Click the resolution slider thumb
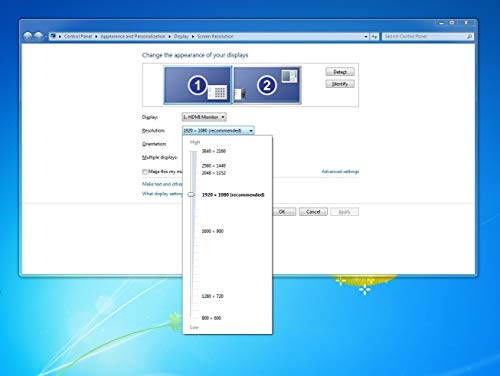This screenshot has width=500, height=376. 191,195
